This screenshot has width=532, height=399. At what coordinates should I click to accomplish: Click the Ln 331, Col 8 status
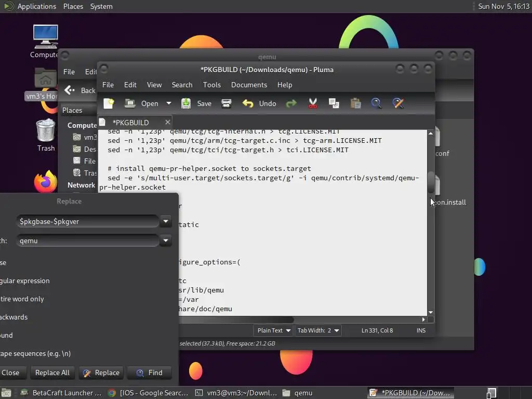click(377, 330)
